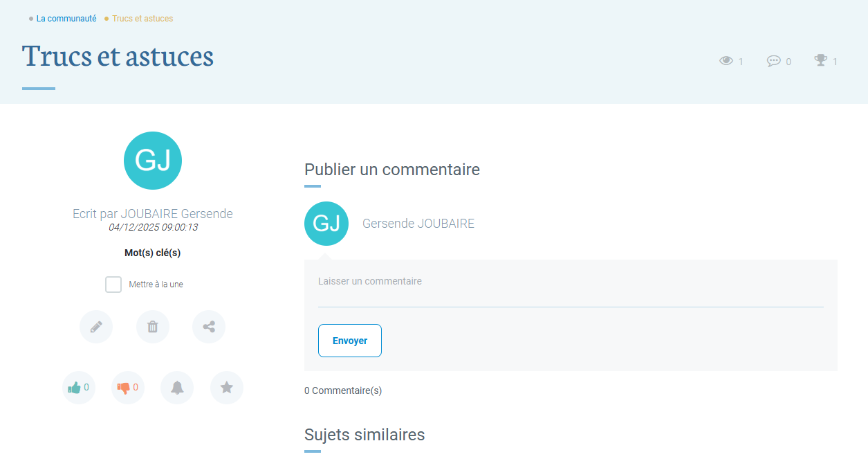Open 'La communauté' breadcrumb link

pos(66,19)
